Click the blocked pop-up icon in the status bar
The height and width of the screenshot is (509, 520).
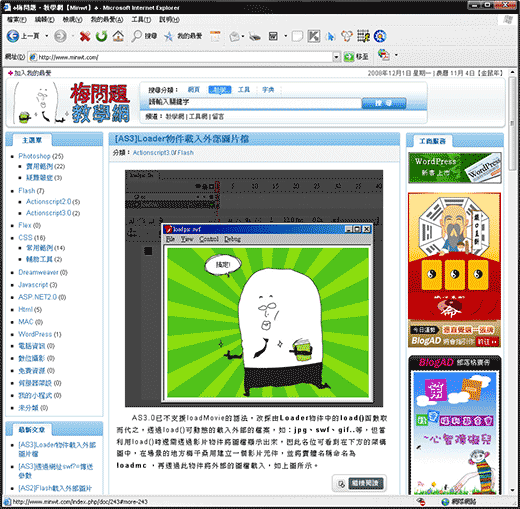[x=421, y=501]
